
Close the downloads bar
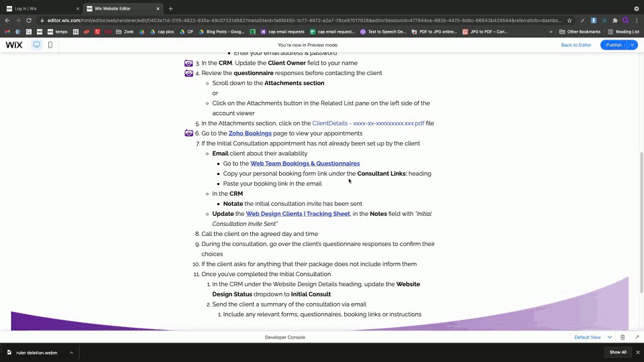[638, 352]
